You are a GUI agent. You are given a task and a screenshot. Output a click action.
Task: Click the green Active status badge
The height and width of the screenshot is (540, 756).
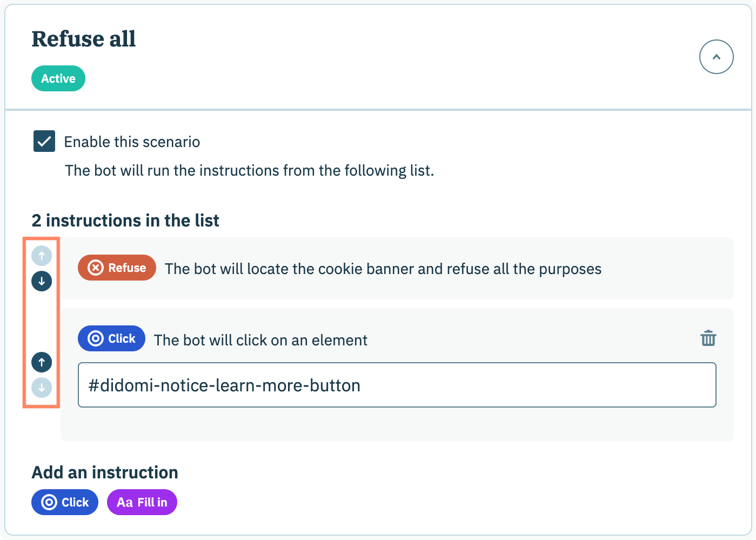pos(58,78)
